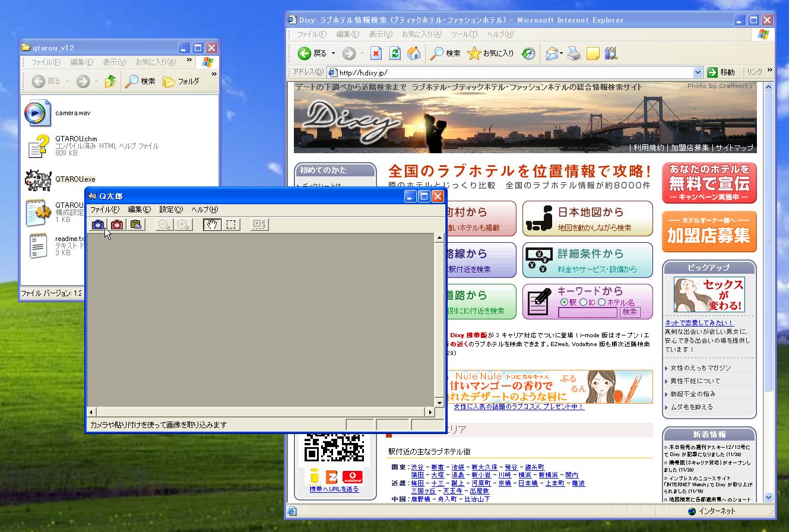This screenshot has width=789, height=532.
Task: Click the yellow note icon in Internet Explorer toolbar
Action: tap(592, 53)
